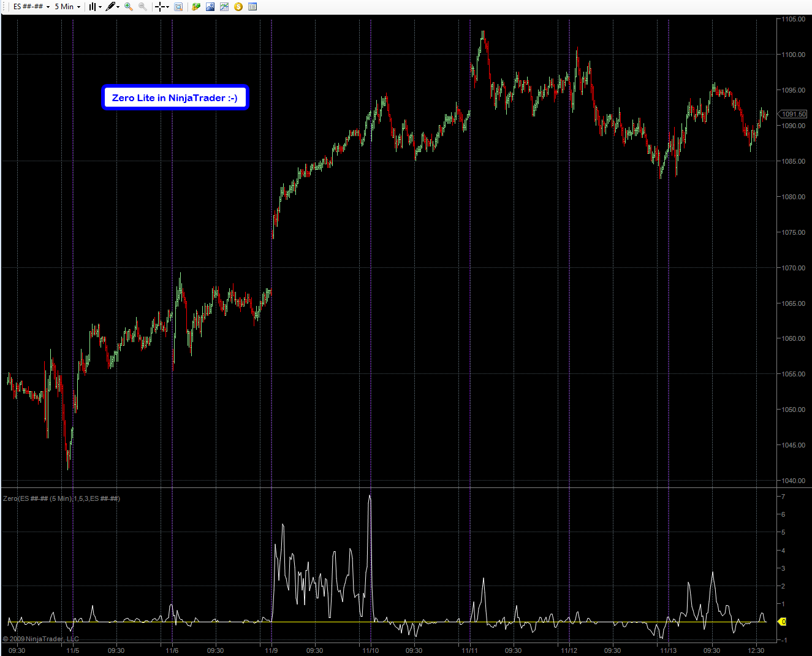Image resolution: width=812 pixels, height=656 pixels.
Task: Click the picture icon to save chart image
Action: (210, 7)
